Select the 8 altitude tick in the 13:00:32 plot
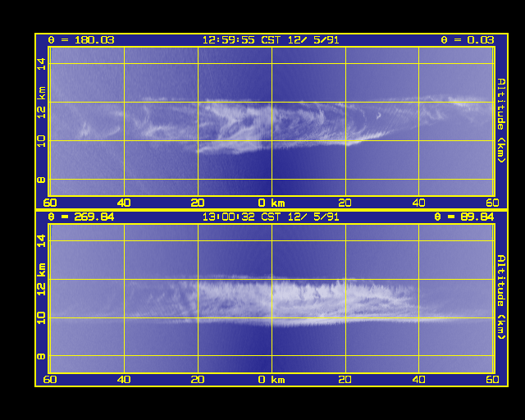This screenshot has height=420, width=525. tap(42, 356)
